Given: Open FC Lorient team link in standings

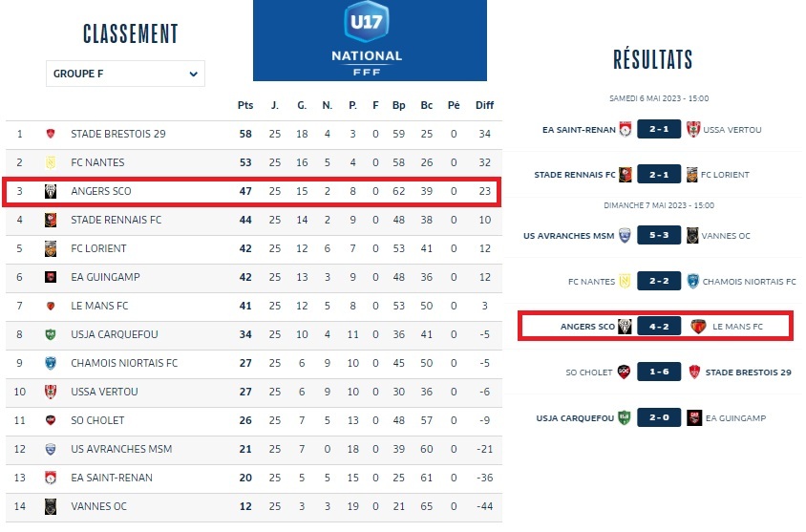Looking at the screenshot, I should pos(97,248).
